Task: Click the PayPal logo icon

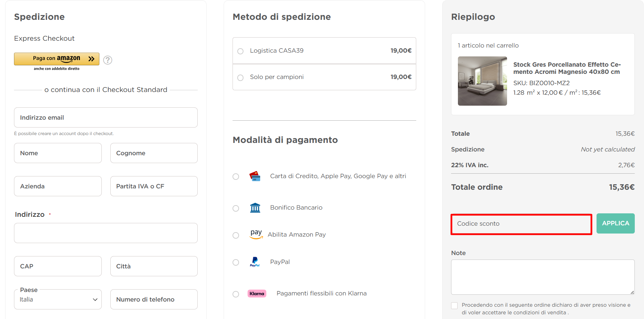Action: pyautogui.click(x=255, y=262)
